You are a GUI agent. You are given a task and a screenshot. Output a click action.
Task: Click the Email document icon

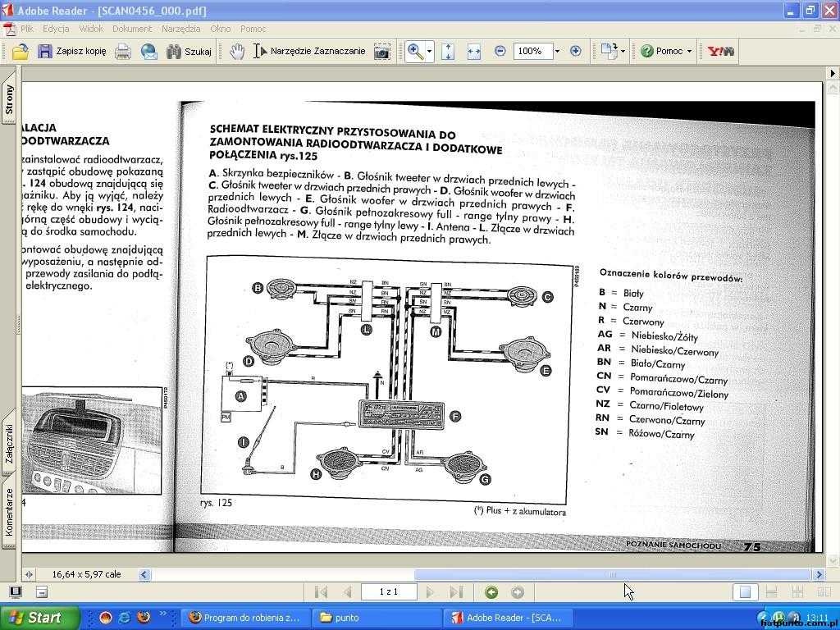pos(149,52)
